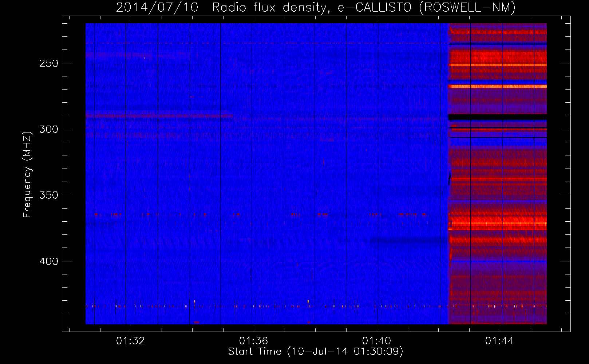Click the 01:40 time tick label

pos(376,341)
